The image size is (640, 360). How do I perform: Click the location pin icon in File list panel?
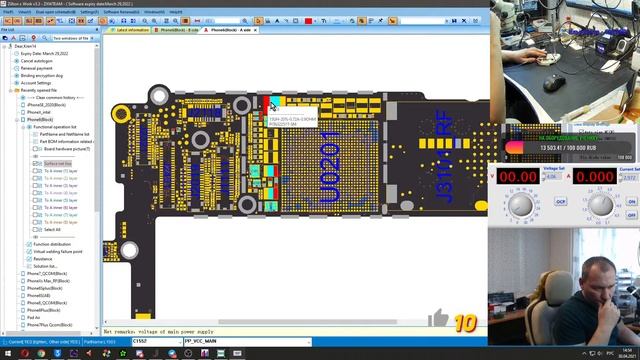(33, 38)
